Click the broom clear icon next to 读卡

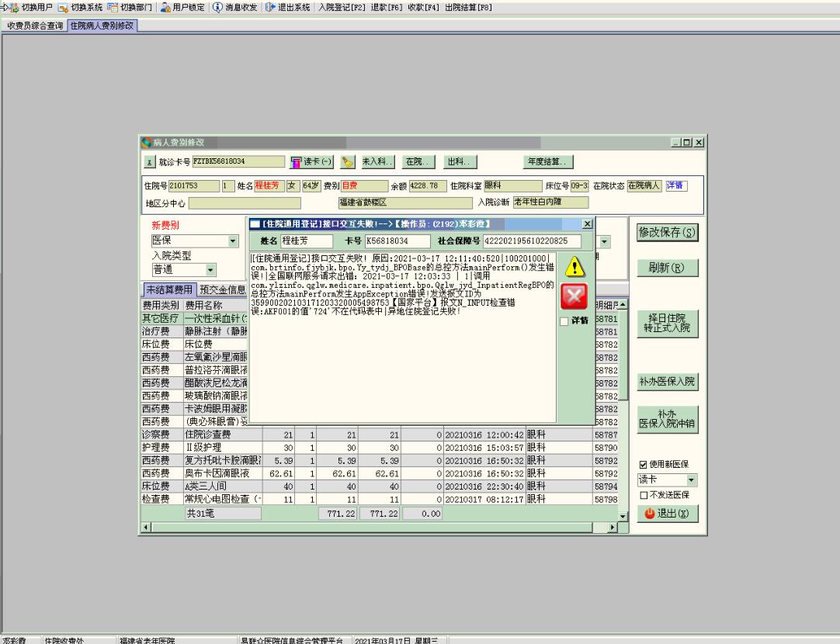click(x=348, y=161)
